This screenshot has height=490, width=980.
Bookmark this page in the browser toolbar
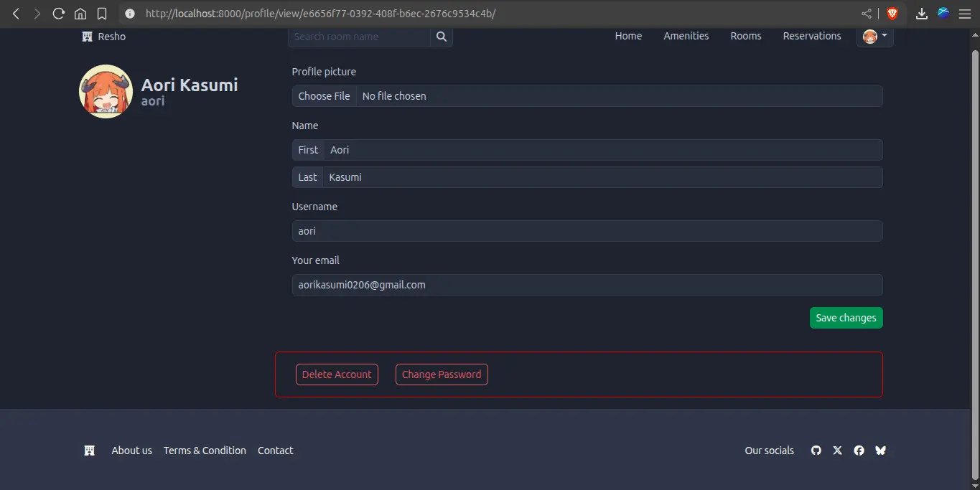[102, 14]
